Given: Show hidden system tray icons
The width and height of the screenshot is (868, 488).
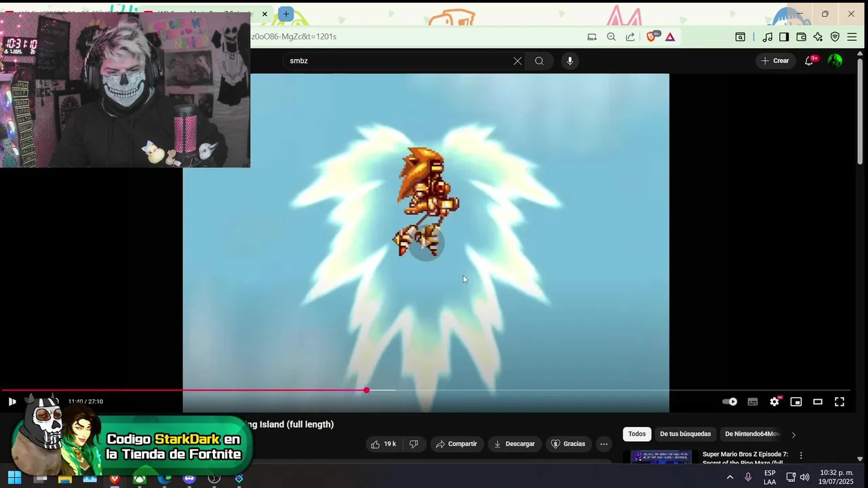Looking at the screenshot, I should 730,477.
